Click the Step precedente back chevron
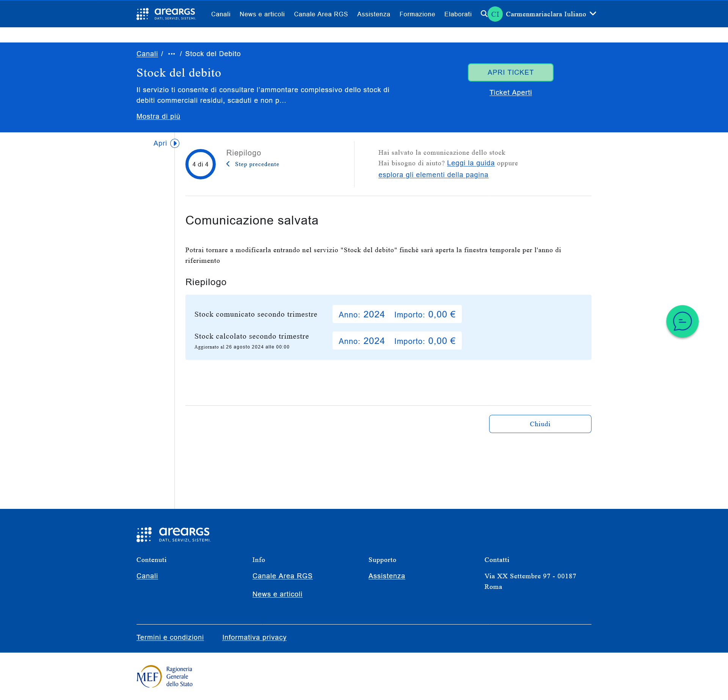Viewport: 728px width, 700px height. point(228,164)
